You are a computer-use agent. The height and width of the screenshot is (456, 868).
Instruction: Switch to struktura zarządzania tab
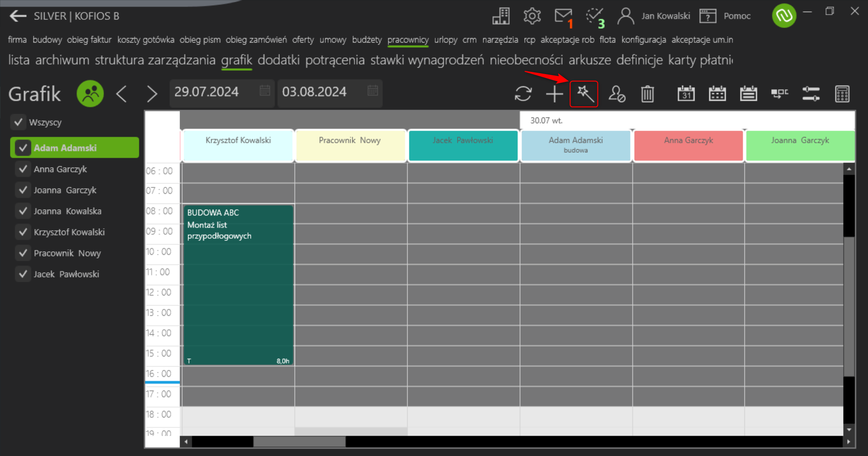coord(155,60)
